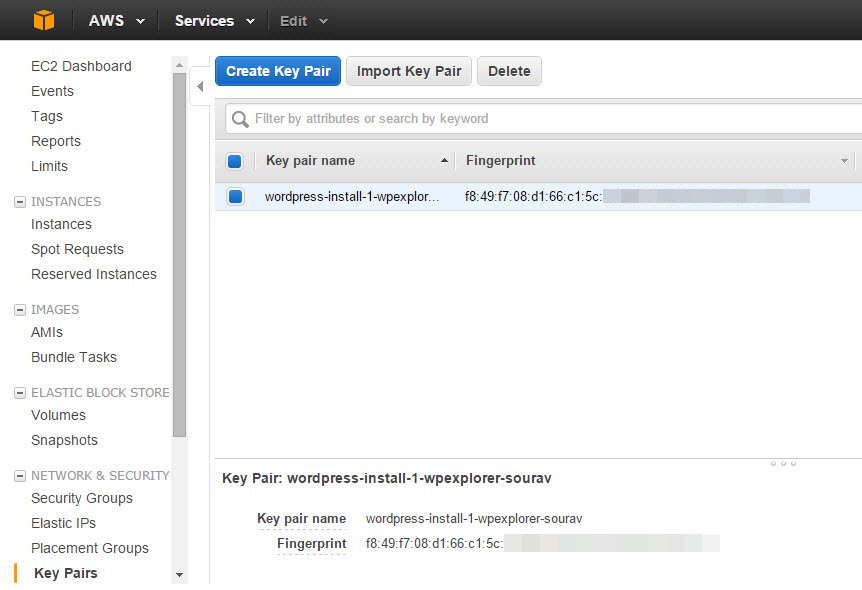
Task: Click the Create Key Pair button
Action: pyautogui.click(x=278, y=71)
